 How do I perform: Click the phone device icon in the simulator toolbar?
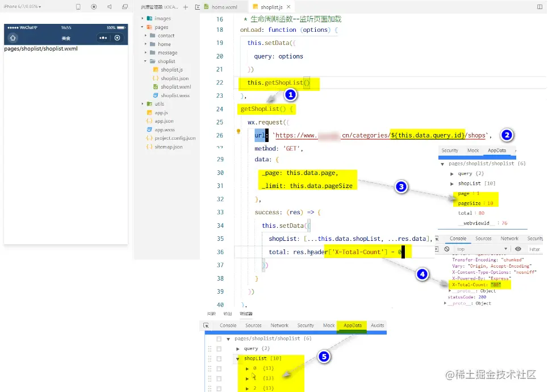click(78, 7)
